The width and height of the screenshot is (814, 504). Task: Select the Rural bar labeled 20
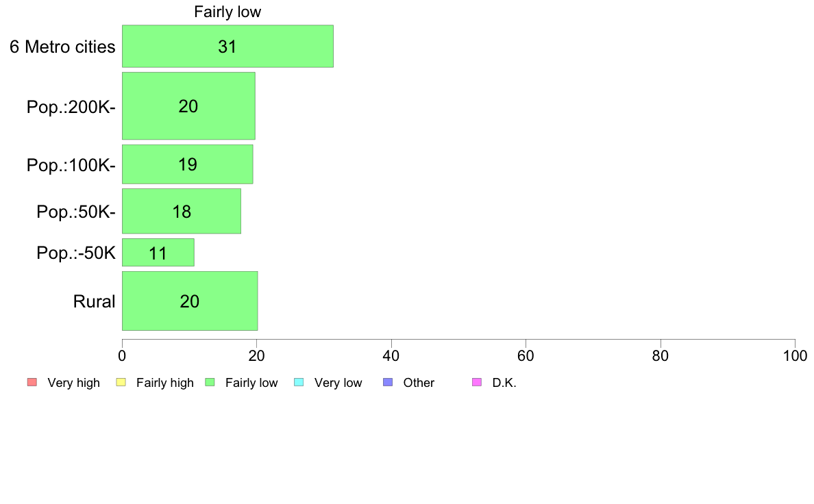[x=190, y=301]
